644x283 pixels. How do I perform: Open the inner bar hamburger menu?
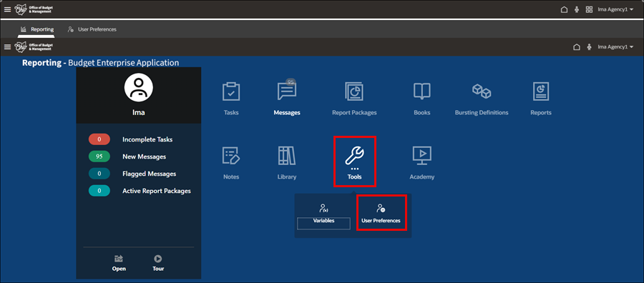pos(7,46)
